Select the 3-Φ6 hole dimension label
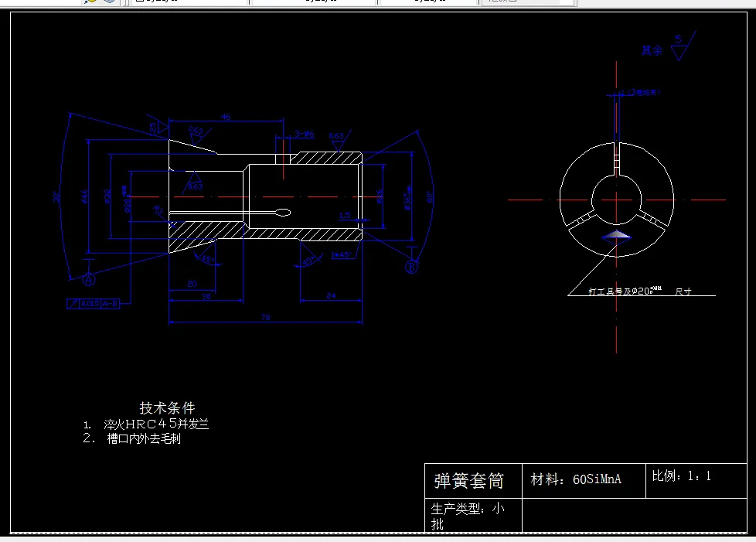The image size is (756, 542). [x=305, y=133]
